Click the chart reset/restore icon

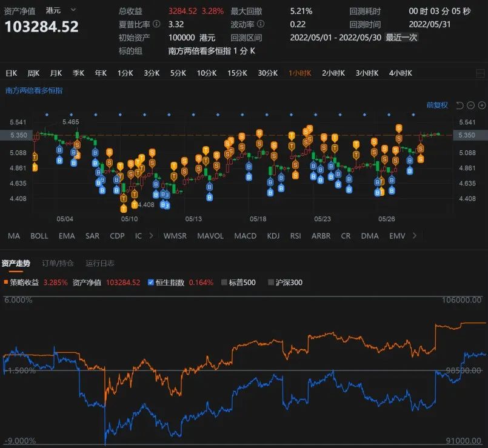pos(460,105)
